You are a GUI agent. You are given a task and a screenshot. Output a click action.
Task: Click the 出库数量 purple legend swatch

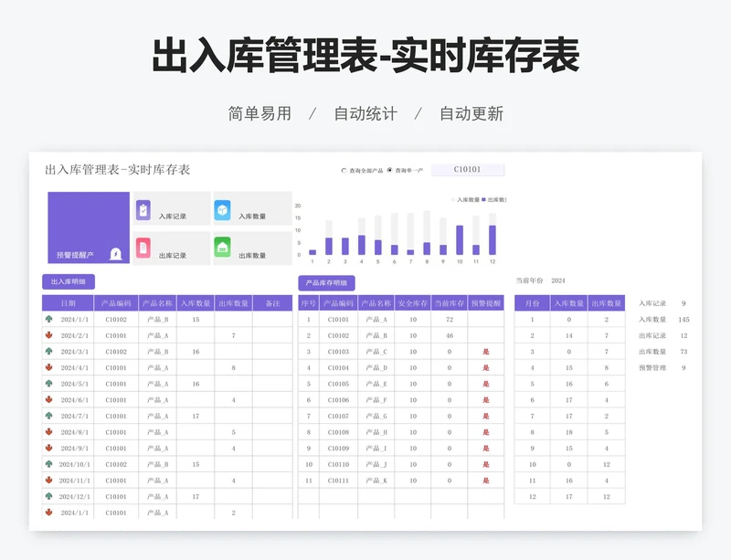coord(484,199)
